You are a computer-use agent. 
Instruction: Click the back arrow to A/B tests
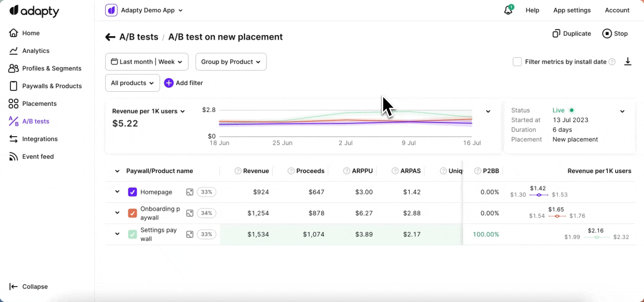[x=110, y=37]
